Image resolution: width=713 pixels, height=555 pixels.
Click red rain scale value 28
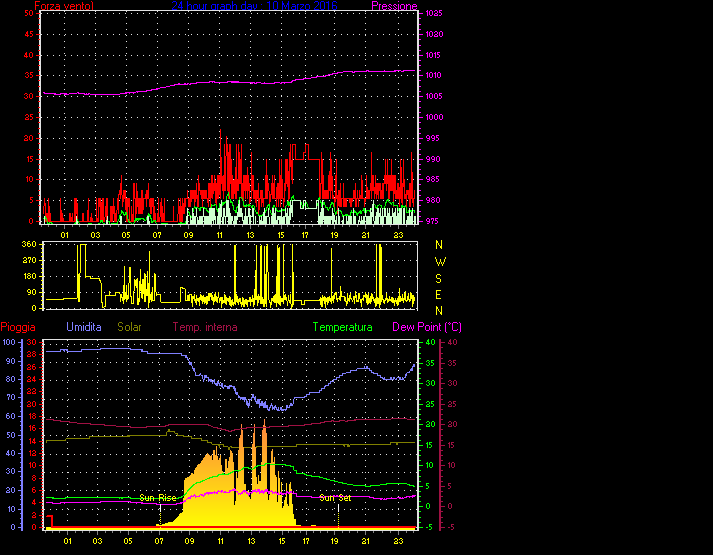coord(31,355)
